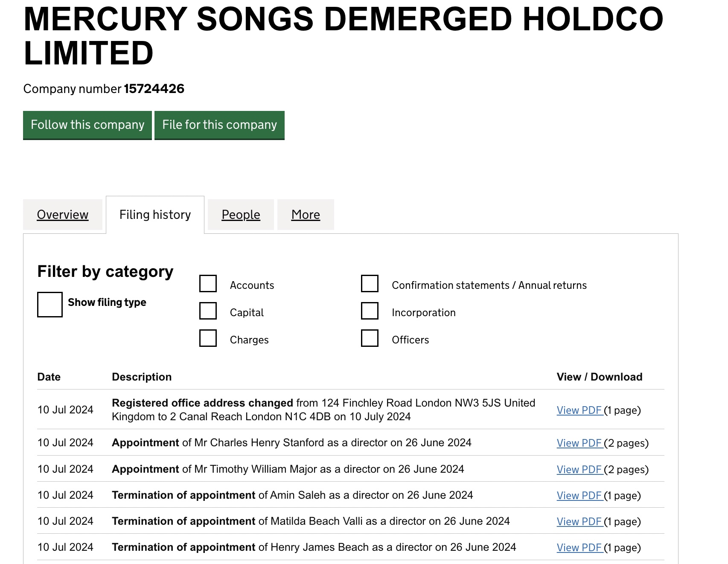
Task: Toggle the Charges filter checkbox
Action: pos(208,338)
